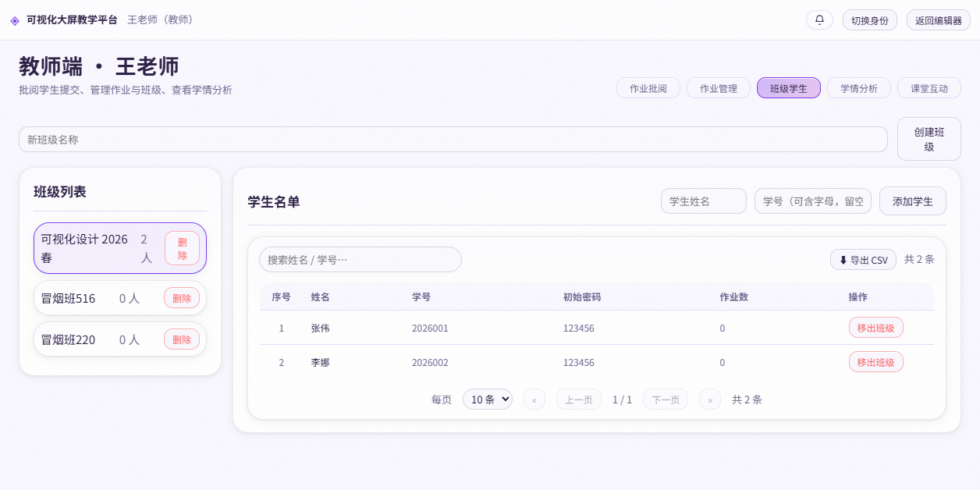Delete the 冒烟班220 class
The image size is (980, 490).
click(182, 339)
